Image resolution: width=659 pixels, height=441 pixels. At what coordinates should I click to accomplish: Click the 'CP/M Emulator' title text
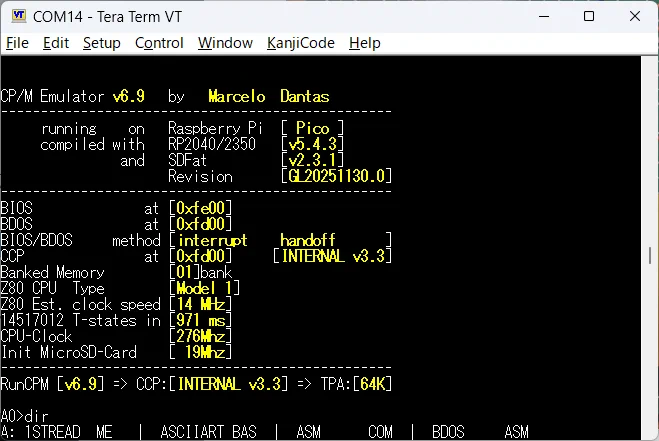coord(53,96)
